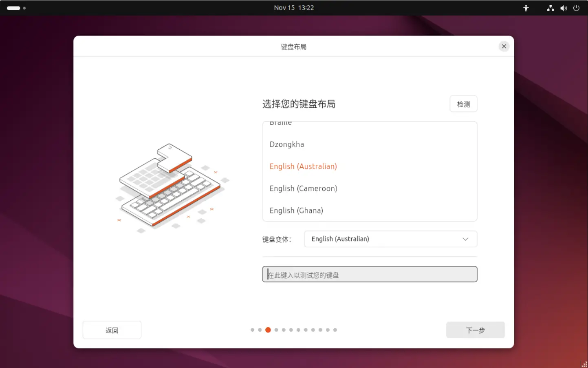Viewport: 588px width, 368px height.
Task: Focus the keyboard test input field
Action: pos(369,275)
